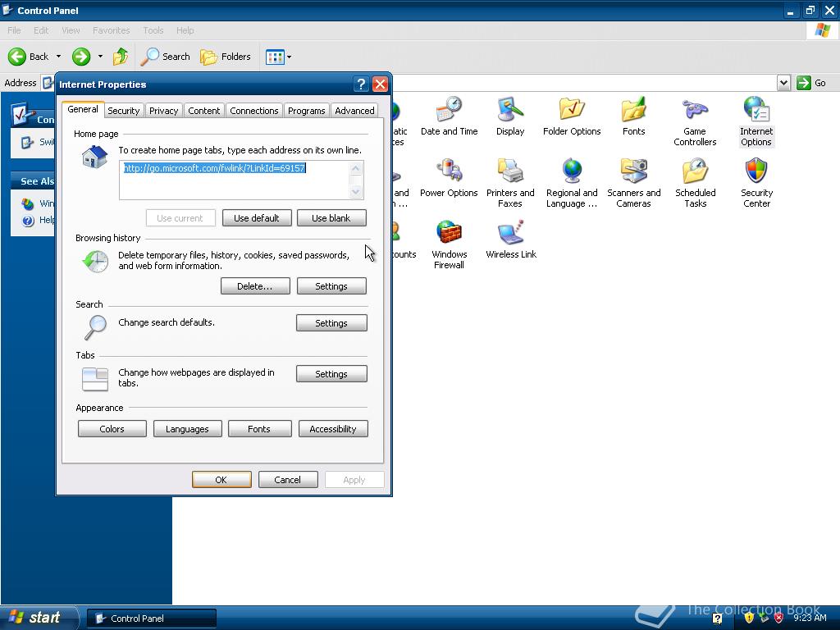Switch to the Connections tab
Screen dimensions: 840x630
[254, 111]
